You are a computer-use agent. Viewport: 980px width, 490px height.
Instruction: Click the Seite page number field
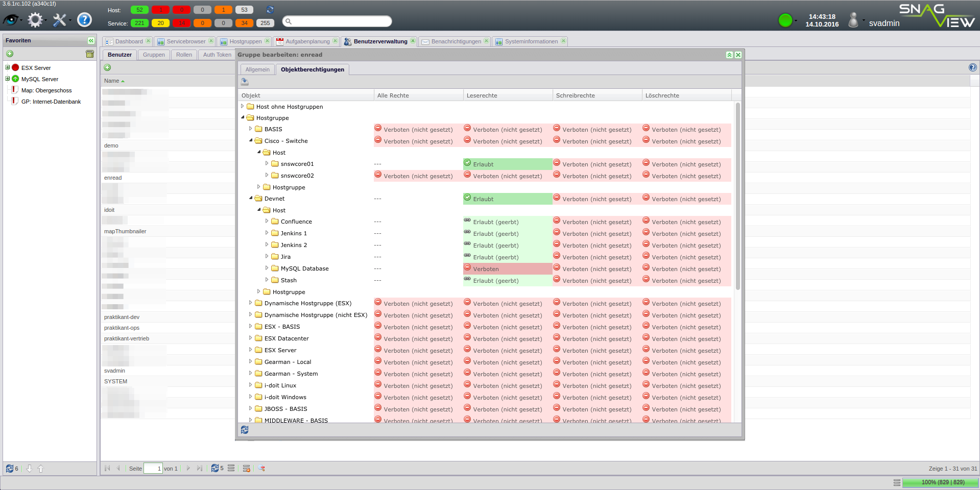tap(153, 468)
